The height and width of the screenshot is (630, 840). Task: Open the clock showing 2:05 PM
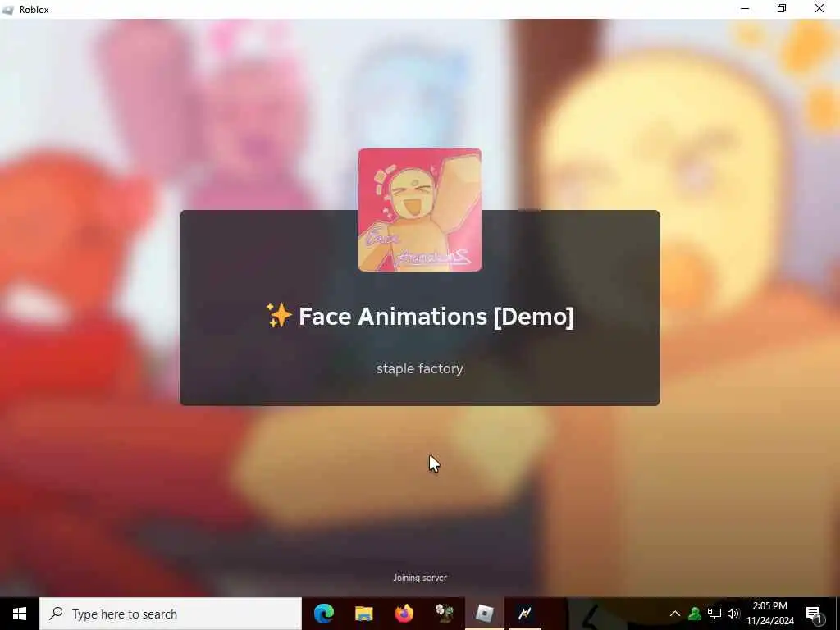[770, 614]
